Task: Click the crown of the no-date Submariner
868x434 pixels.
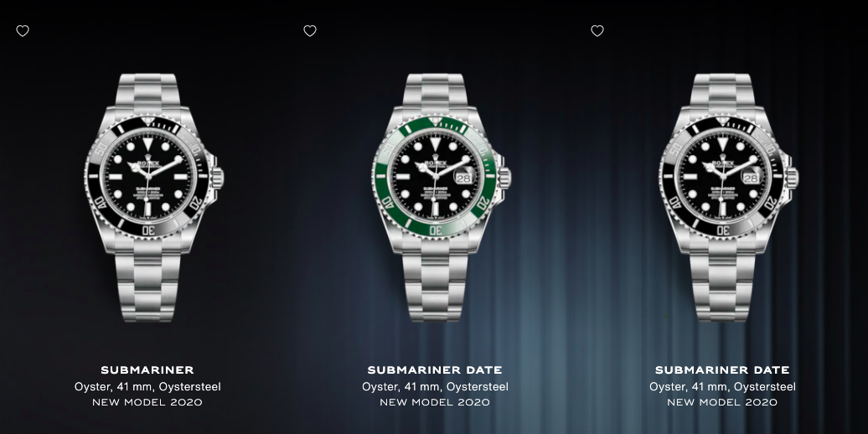Action: click(x=218, y=178)
